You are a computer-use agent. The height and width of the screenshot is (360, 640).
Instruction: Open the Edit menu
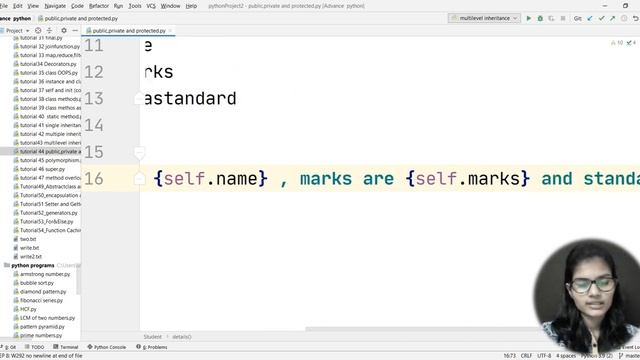point(18,6)
